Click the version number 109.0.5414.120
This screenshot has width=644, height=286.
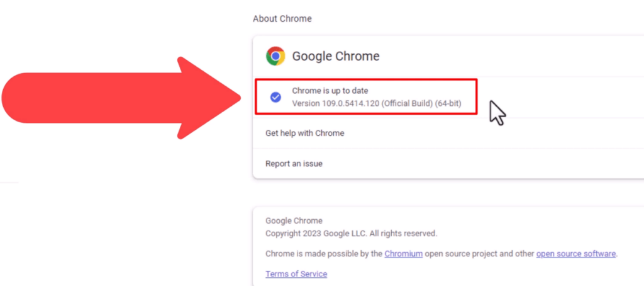(350, 103)
